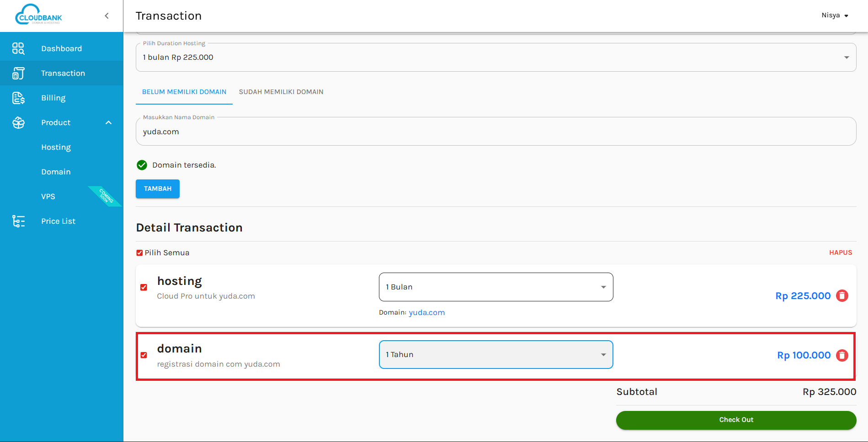Uncheck the hosting item checkbox
Viewport: 868px width, 442px height.
pyautogui.click(x=144, y=287)
